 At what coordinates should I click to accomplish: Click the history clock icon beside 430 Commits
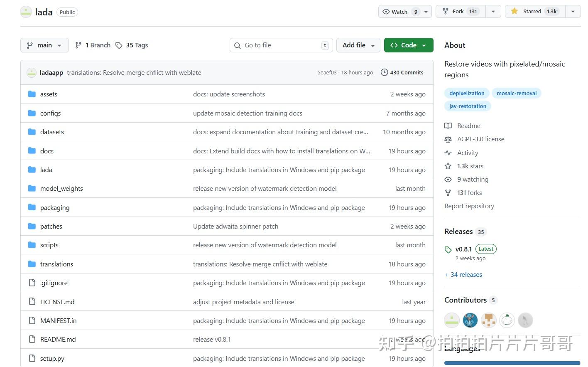coord(385,72)
